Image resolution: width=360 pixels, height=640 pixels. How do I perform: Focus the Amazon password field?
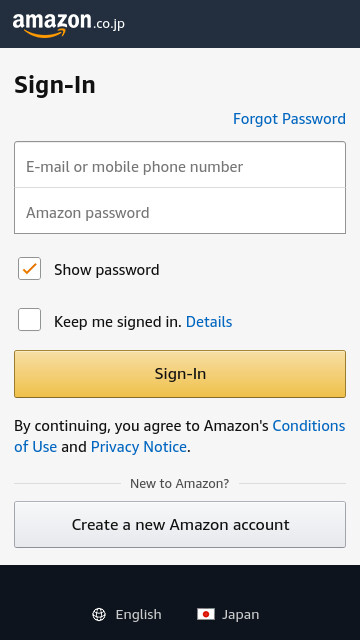point(180,211)
